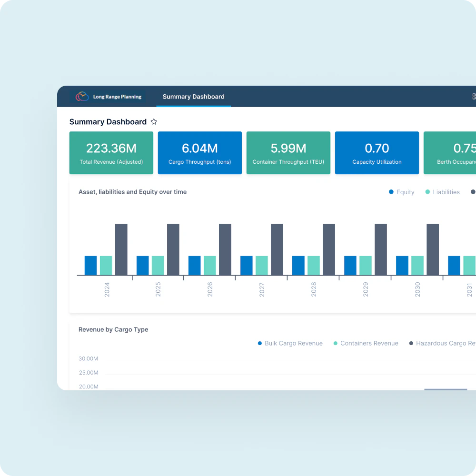
Task: Select the Capacity Utilization KPI card
Action: pyautogui.click(x=377, y=153)
